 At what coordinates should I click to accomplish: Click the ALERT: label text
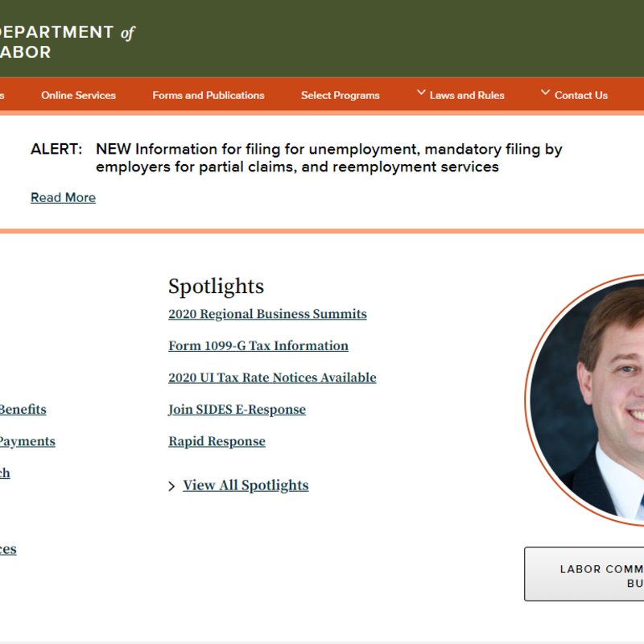point(56,149)
